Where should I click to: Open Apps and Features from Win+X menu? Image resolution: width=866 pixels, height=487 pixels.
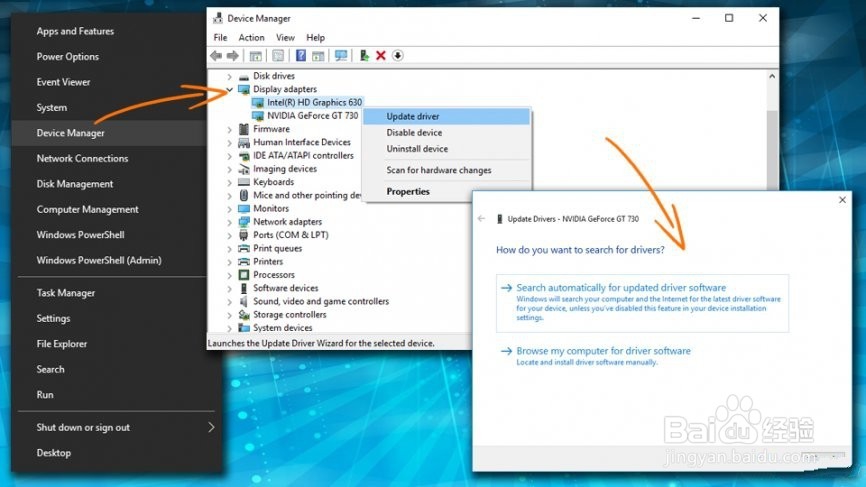click(x=109, y=31)
